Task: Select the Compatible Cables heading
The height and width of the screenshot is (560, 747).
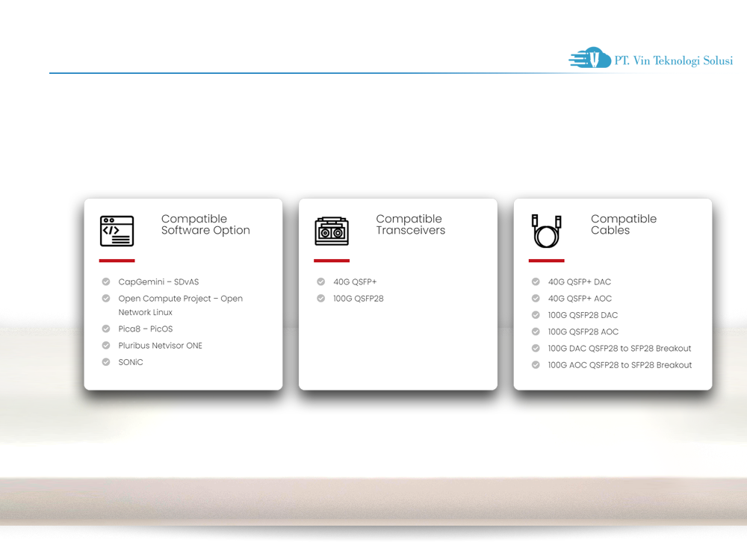Action: (624, 225)
